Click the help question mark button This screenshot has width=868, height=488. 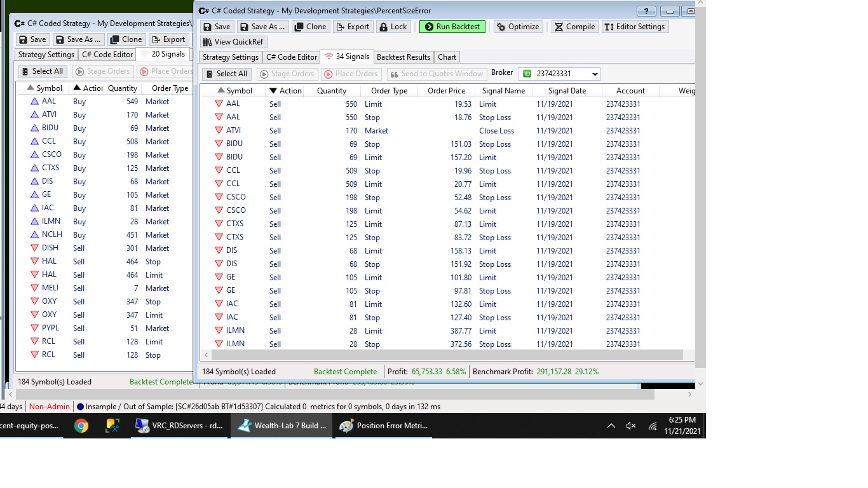pos(646,11)
